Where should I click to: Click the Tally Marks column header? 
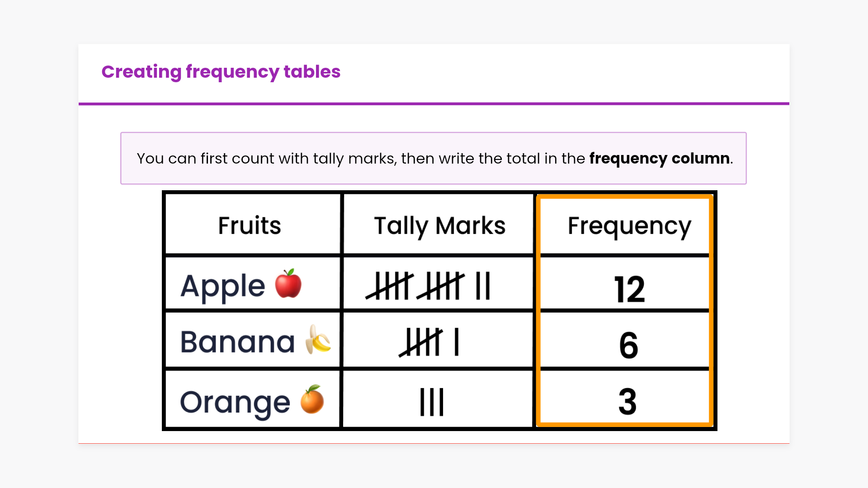(439, 225)
